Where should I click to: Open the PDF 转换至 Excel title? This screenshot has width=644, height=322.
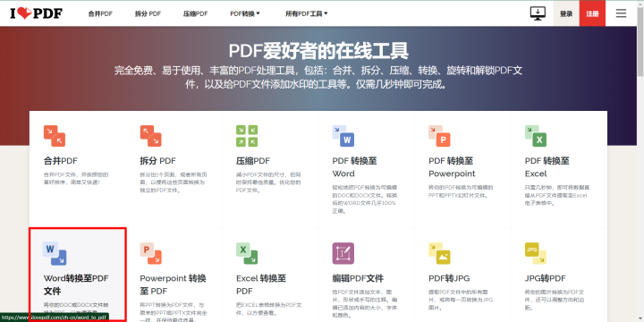547,166
